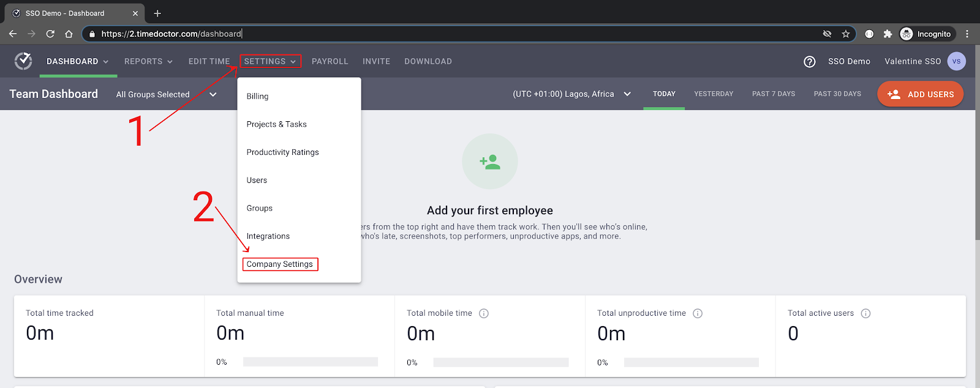Screen dimensions: 980x388
Task: Click the Total active users value 0
Action: point(793,333)
